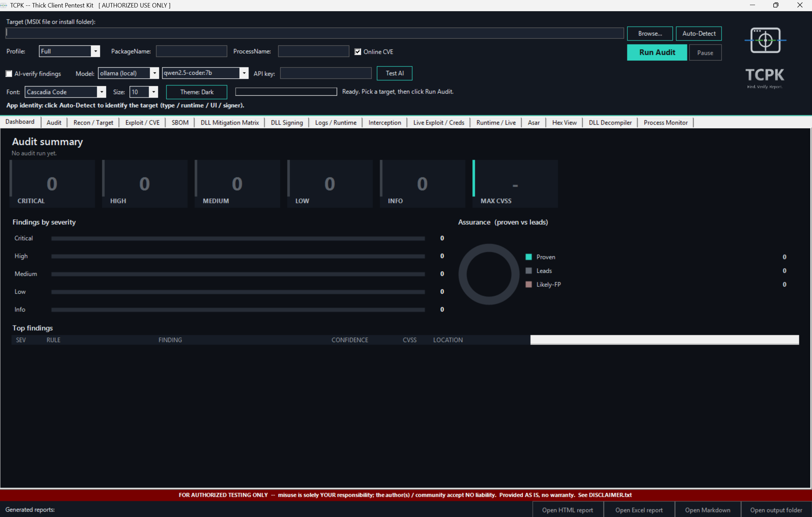812x517 pixels.
Task: Click the Browse... button
Action: point(650,34)
